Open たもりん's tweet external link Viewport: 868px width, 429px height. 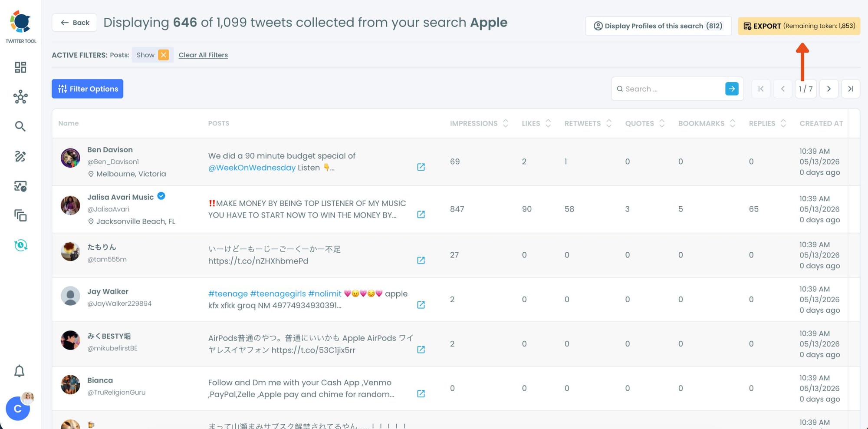(421, 261)
